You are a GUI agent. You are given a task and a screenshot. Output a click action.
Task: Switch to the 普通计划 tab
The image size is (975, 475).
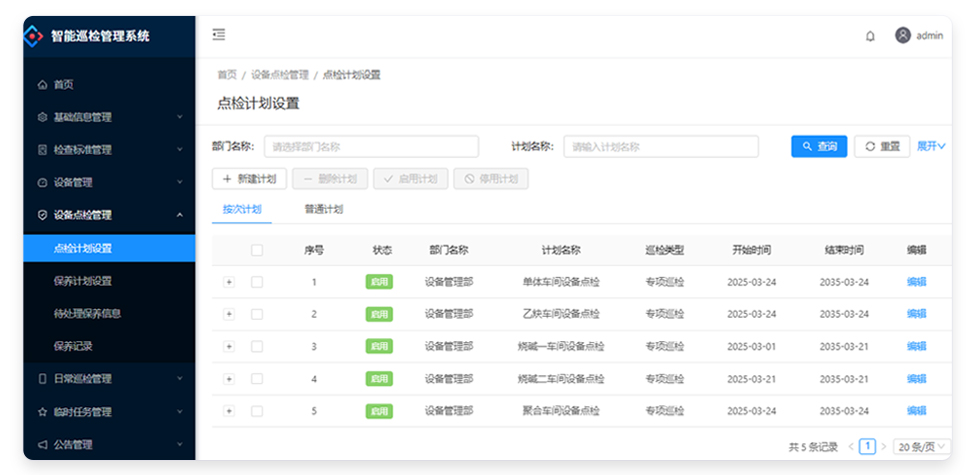(x=323, y=209)
